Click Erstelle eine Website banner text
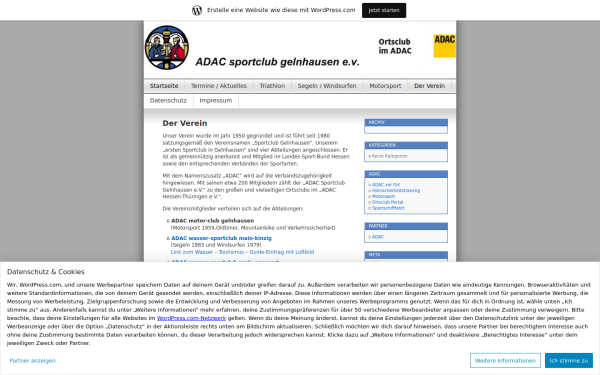This screenshot has height=375, width=600. [281, 10]
